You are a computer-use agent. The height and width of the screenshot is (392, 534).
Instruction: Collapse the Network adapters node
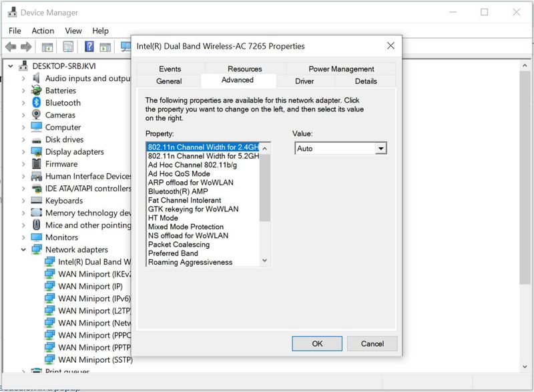(23, 250)
